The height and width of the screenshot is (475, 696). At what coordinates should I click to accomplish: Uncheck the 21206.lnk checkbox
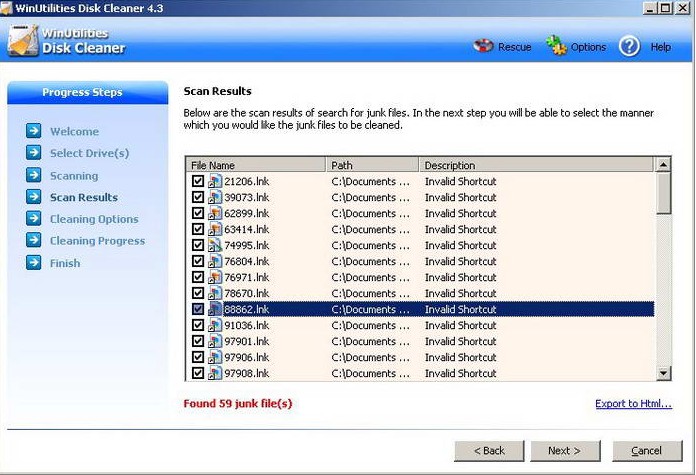[x=198, y=181]
